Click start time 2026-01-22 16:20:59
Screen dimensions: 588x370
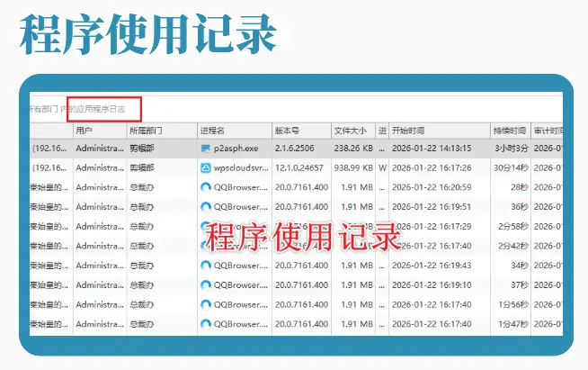(432, 187)
